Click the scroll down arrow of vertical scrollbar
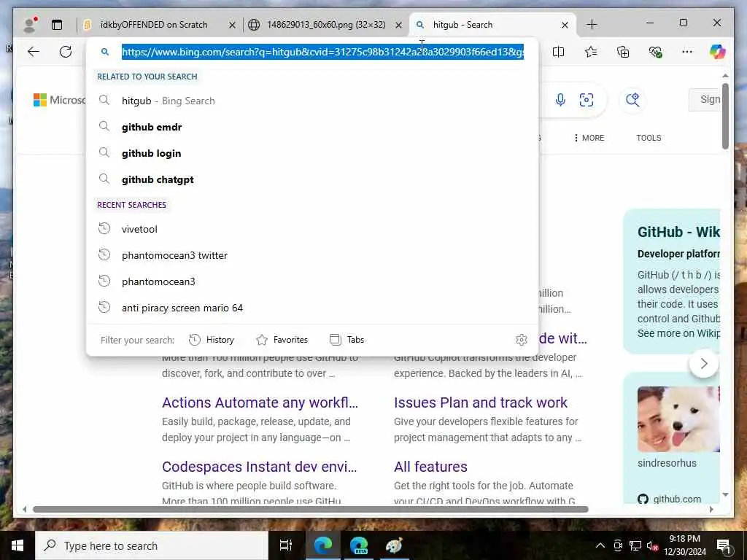Viewport: 747px width, 560px height. [725, 495]
